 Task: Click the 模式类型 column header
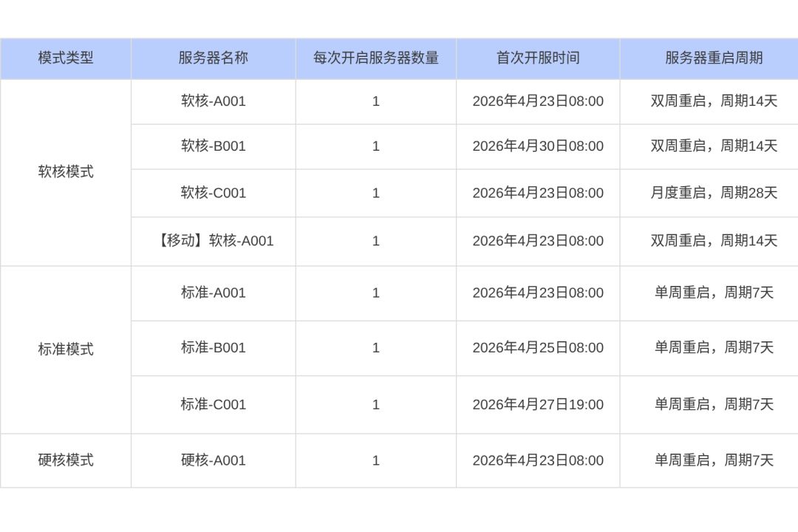click(66, 58)
